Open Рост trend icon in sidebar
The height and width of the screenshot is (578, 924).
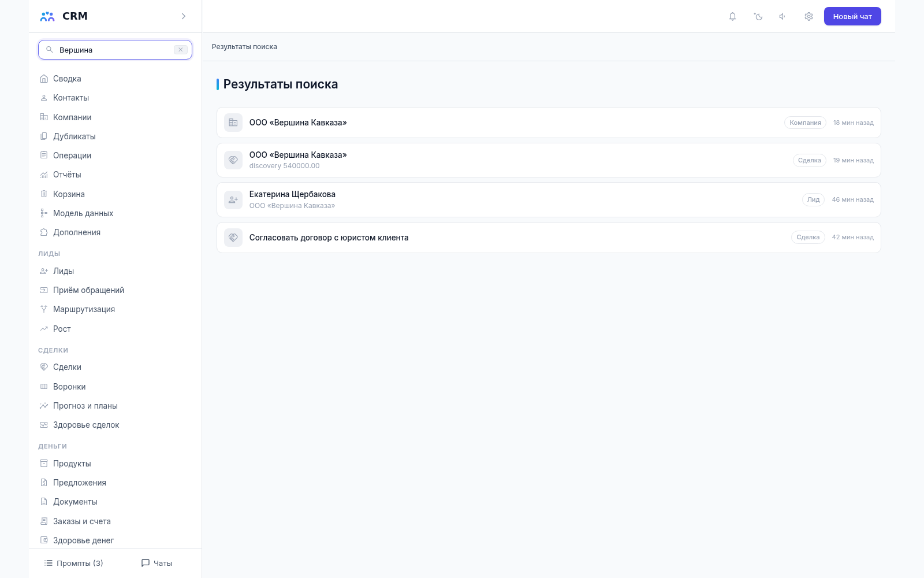point(44,329)
